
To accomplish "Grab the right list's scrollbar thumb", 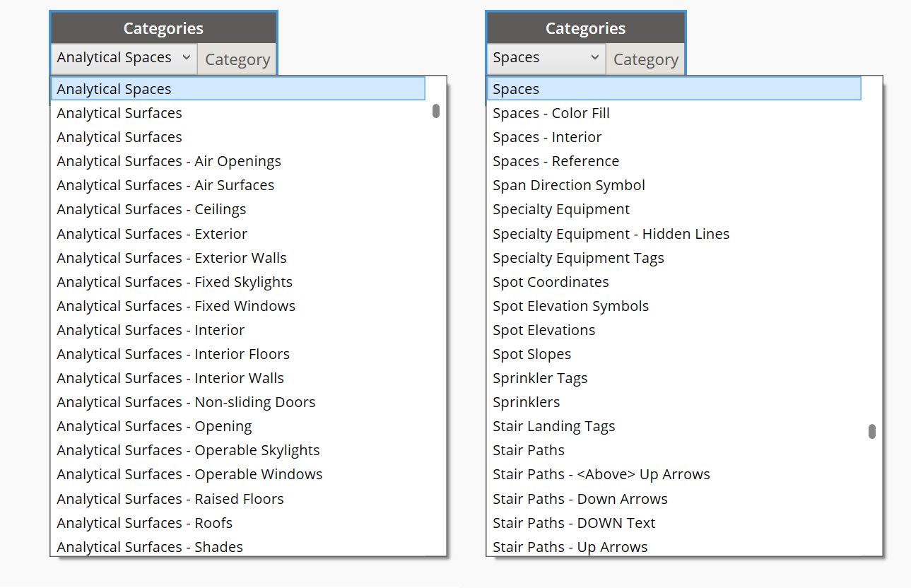I will [x=872, y=431].
